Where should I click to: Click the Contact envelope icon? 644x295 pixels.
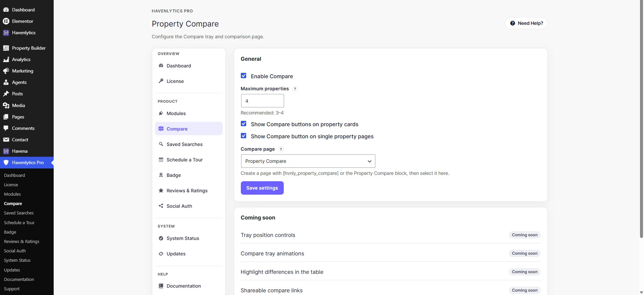pyautogui.click(x=6, y=140)
